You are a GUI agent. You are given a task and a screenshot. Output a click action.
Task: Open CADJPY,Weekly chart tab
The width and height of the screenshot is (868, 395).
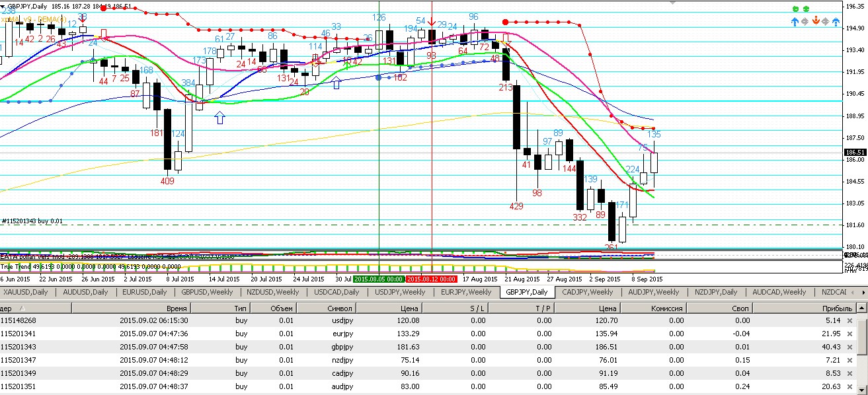tap(587, 292)
